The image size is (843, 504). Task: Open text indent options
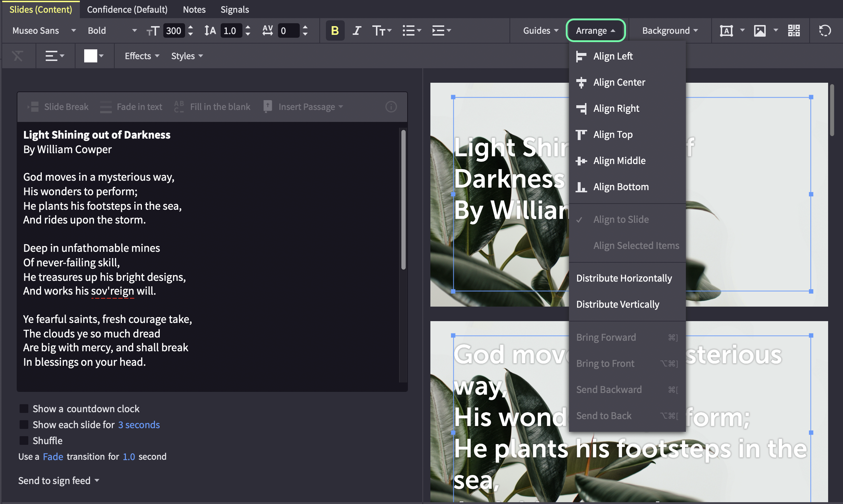[x=441, y=31]
